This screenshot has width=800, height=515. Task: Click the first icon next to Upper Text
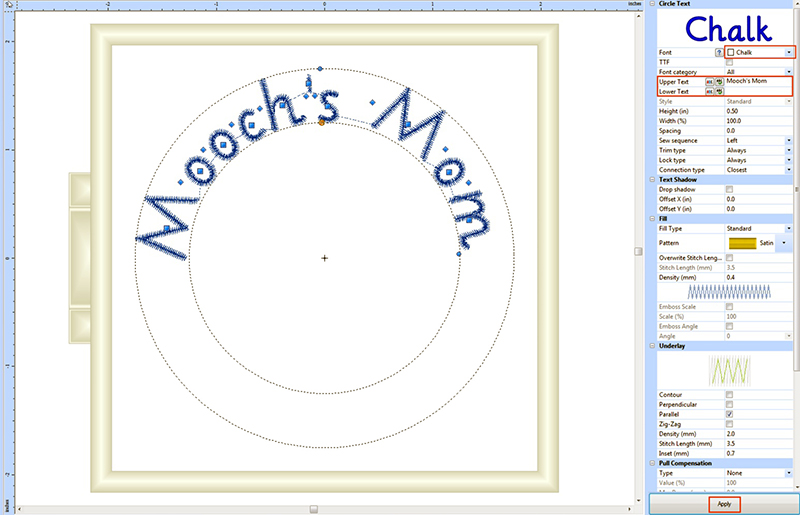(x=709, y=82)
